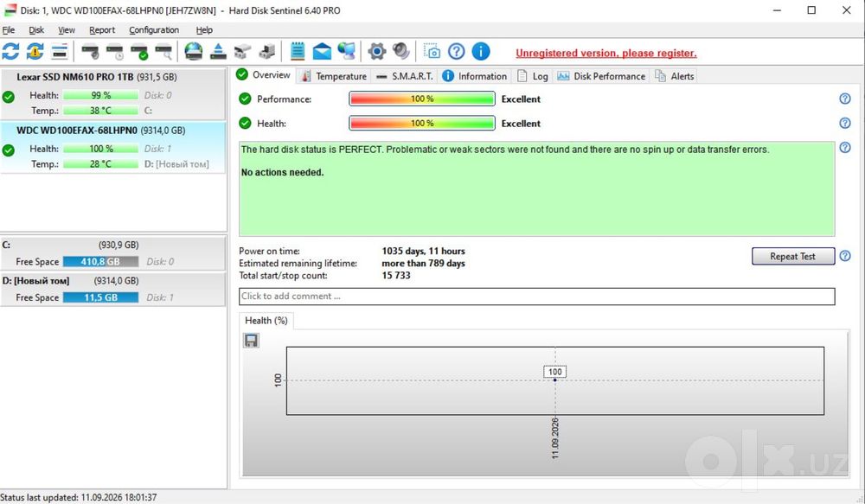Click the floppy save icon above health graph
The height and width of the screenshot is (504, 865).
[x=251, y=341]
